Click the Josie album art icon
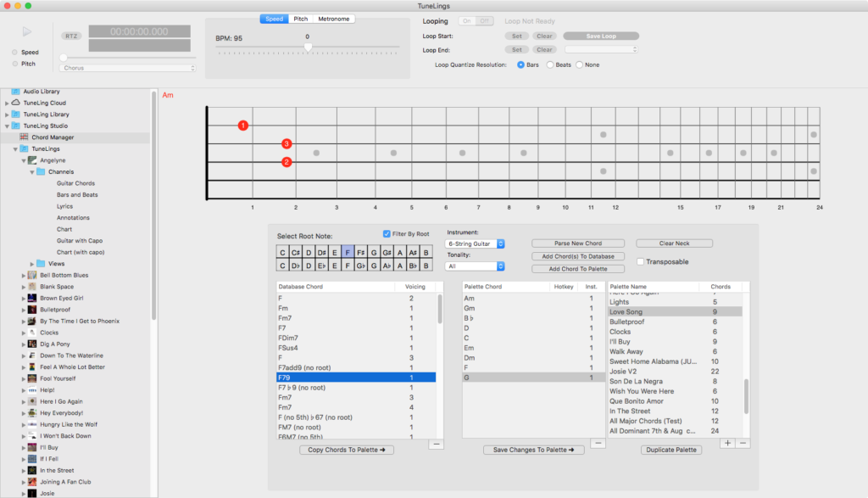 coord(32,493)
